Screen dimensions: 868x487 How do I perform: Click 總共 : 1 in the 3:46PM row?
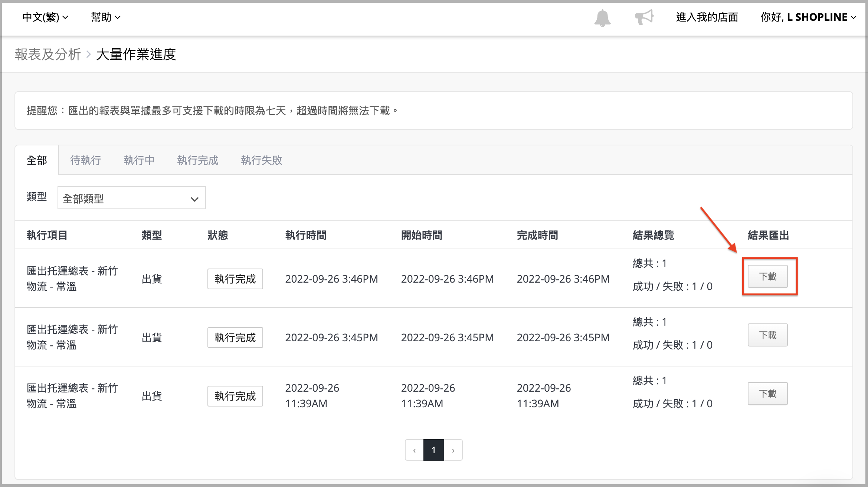[650, 264]
